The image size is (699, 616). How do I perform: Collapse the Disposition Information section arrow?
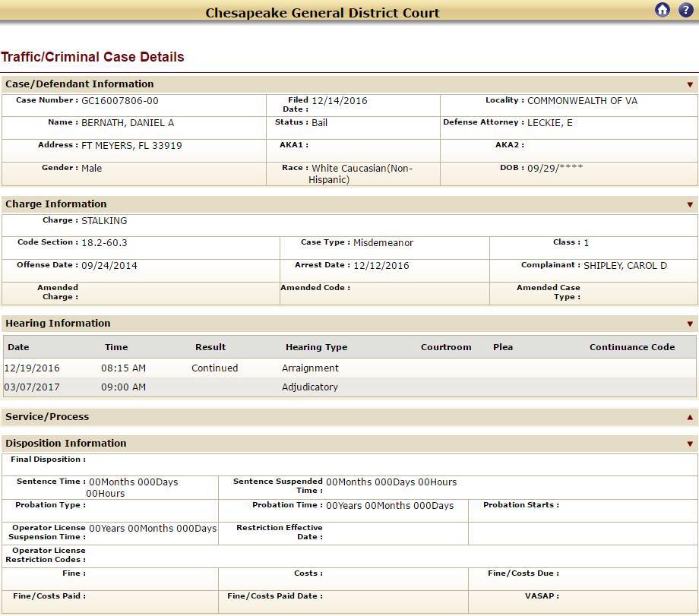tap(690, 444)
